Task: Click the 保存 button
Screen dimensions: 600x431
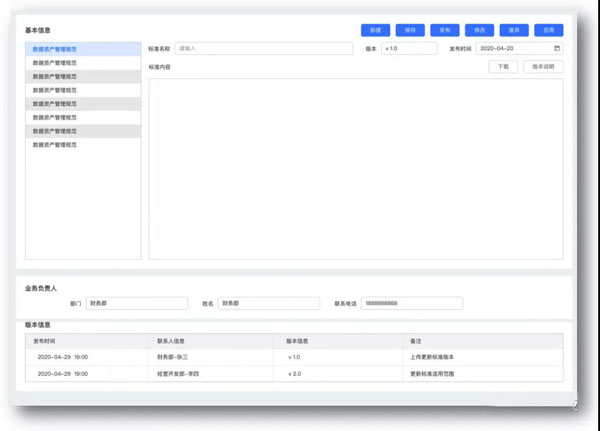Action: click(x=410, y=30)
